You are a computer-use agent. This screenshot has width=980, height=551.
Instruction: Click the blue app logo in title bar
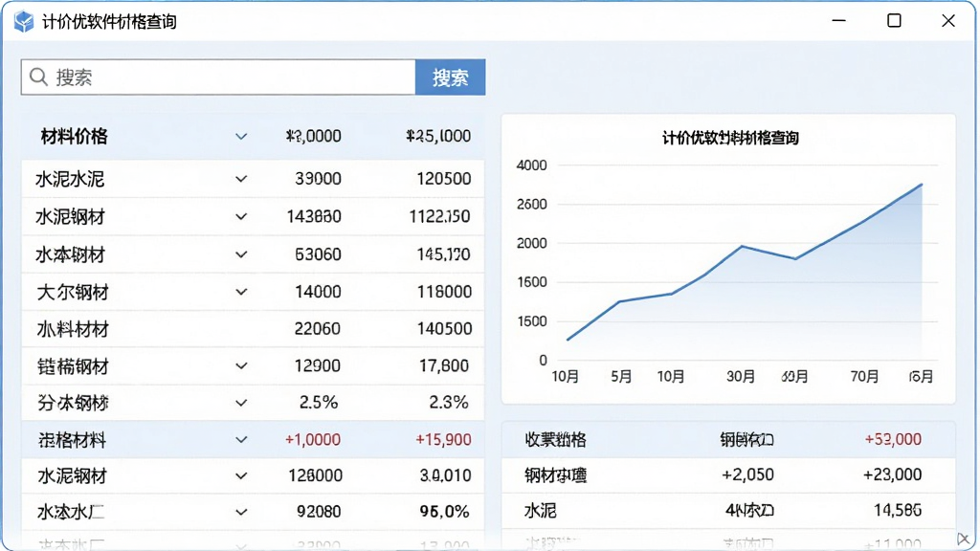click(24, 21)
